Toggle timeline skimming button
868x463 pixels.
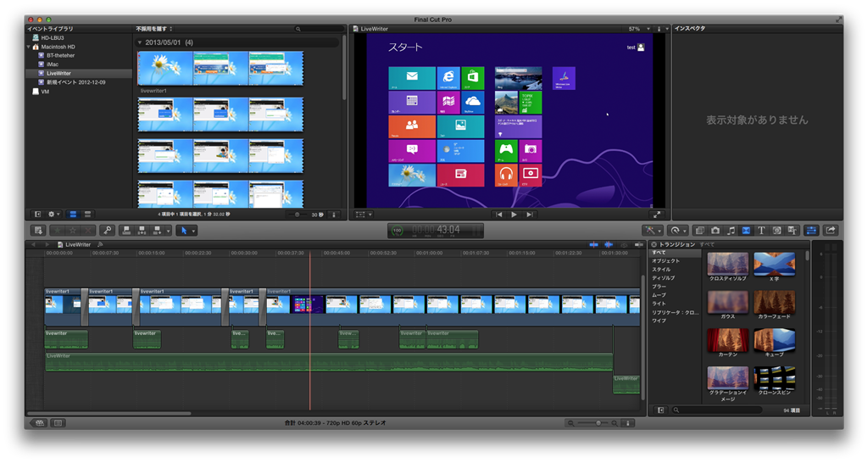pyautogui.click(x=593, y=244)
